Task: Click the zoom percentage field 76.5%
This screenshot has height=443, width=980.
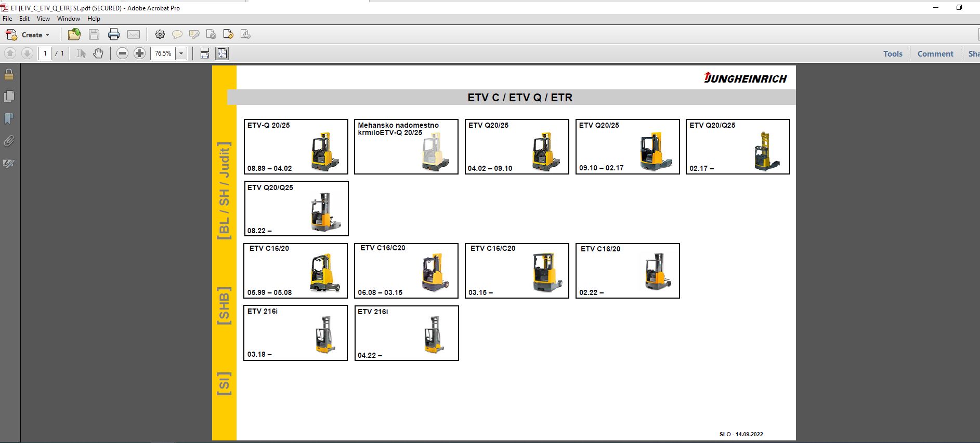Action: tap(163, 53)
